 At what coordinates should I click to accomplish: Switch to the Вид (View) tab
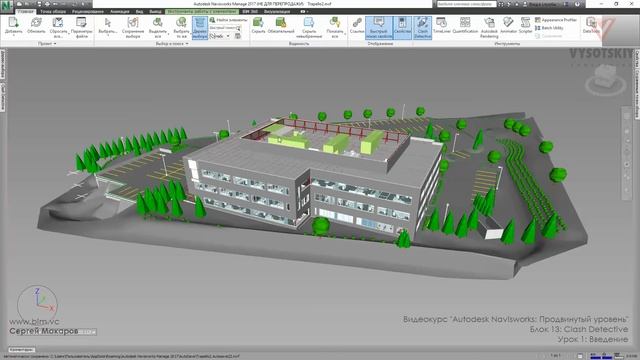pyautogui.click(x=140, y=11)
